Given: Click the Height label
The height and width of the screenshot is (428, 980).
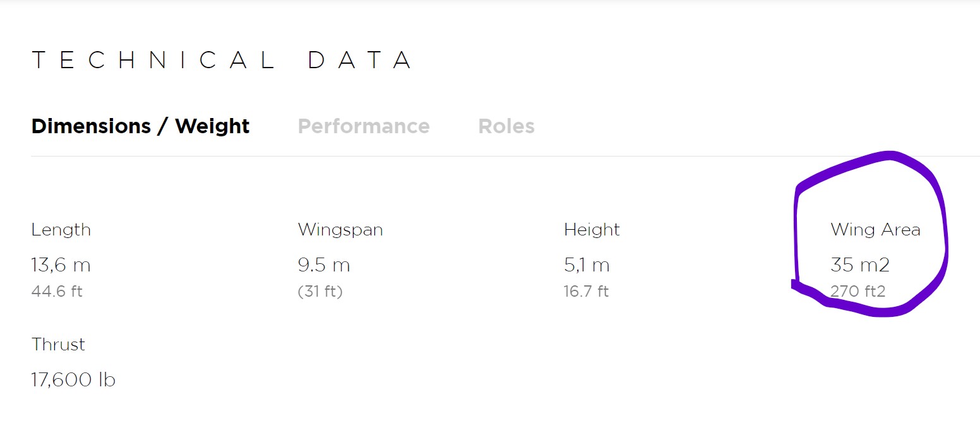Looking at the screenshot, I should pos(592,230).
